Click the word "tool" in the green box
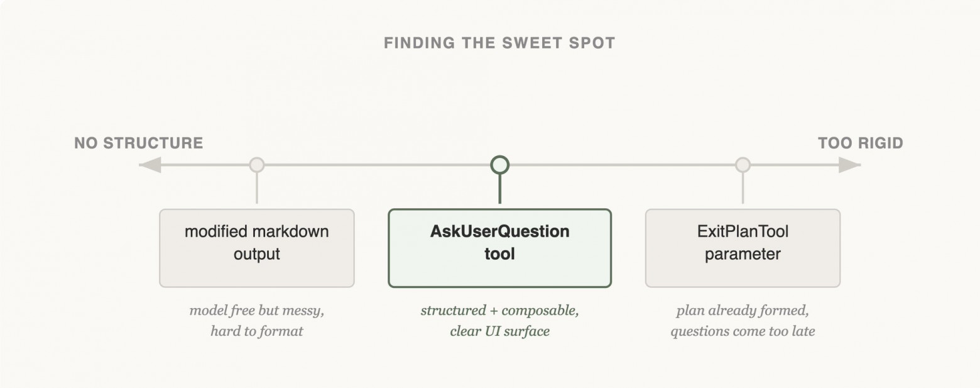980x388 pixels. 499,254
